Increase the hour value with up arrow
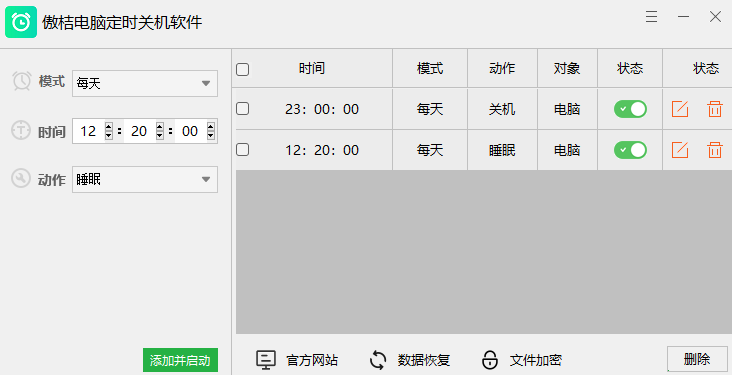Image resolution: width=732 pixels, height=375 pixels. click(109, 127)
